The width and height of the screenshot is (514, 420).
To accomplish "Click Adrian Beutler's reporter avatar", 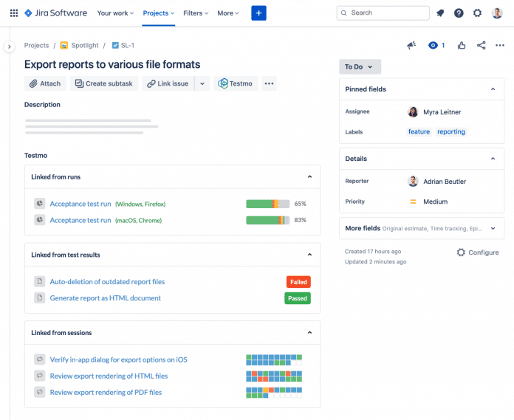I will [x=413, y=181].
